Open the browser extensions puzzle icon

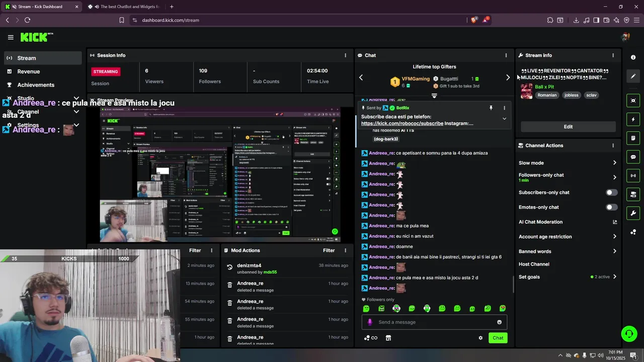pyautogui.click(x=550, y=20)
